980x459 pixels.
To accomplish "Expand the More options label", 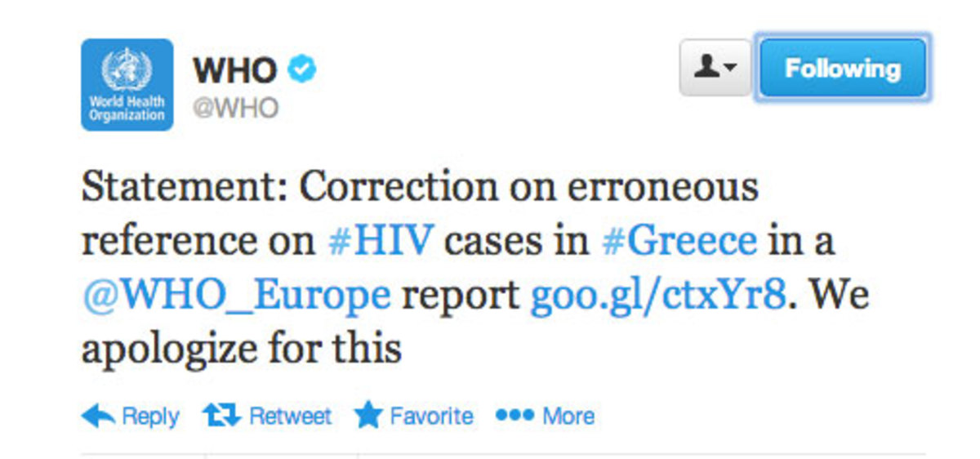I will click(568, 417).
